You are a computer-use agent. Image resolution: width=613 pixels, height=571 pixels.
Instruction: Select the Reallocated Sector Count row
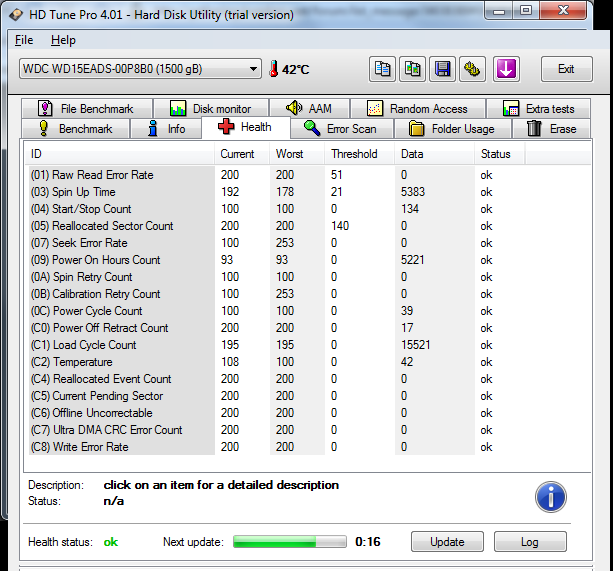[102, 226]
